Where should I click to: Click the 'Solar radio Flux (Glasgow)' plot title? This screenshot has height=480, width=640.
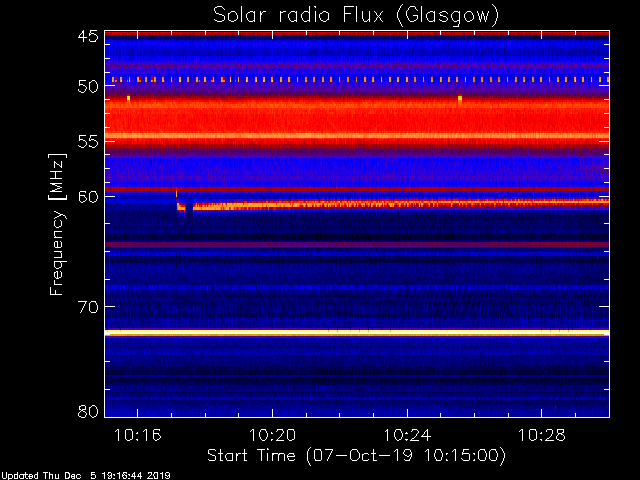356,15
